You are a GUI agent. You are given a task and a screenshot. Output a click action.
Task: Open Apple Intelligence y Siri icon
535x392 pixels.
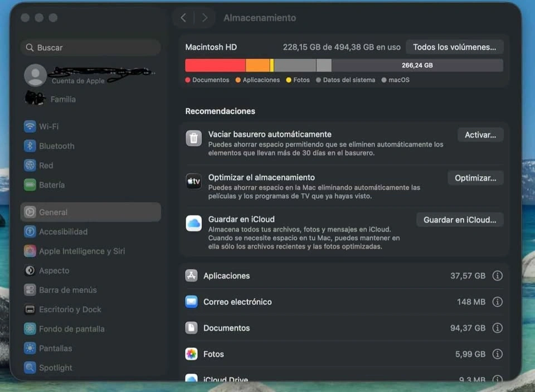(30, 251)
